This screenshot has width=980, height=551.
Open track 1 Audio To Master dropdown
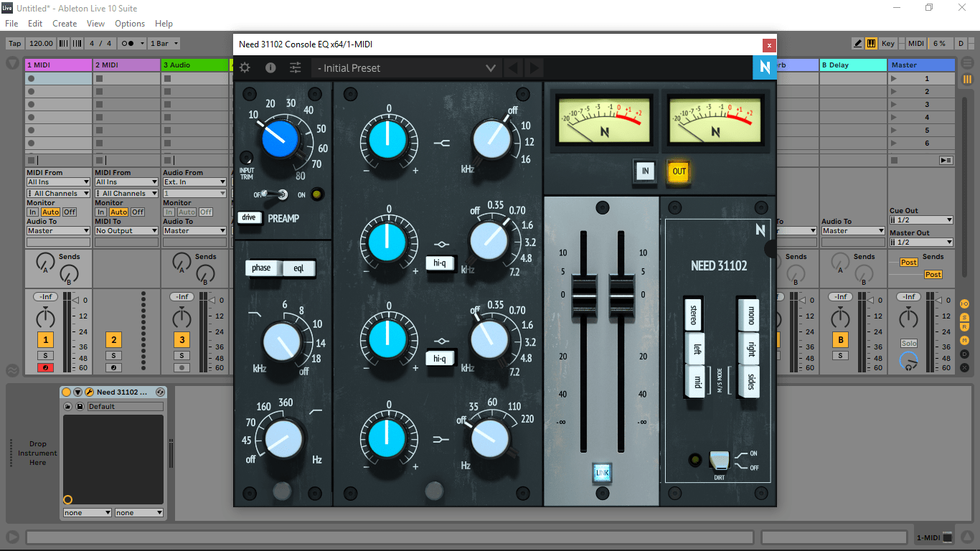pos(58,231)
